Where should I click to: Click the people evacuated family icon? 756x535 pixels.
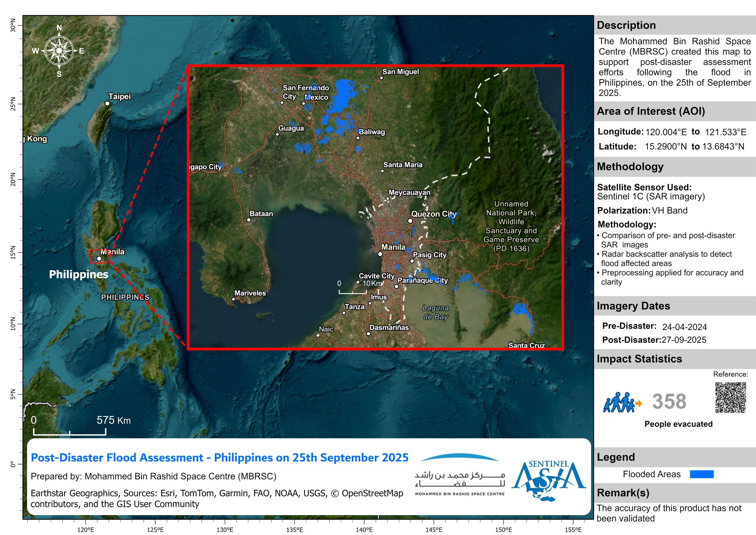point(619,403)
